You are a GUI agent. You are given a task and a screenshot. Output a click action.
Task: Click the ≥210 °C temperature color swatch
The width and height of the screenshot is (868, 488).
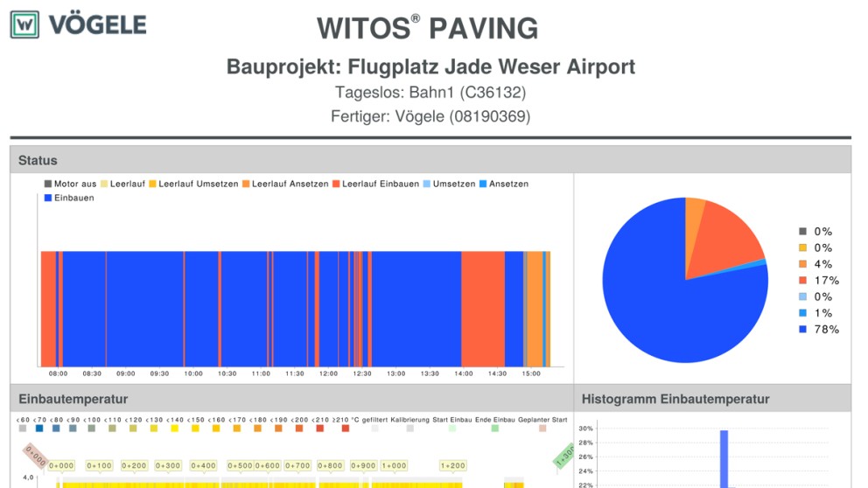346,429
